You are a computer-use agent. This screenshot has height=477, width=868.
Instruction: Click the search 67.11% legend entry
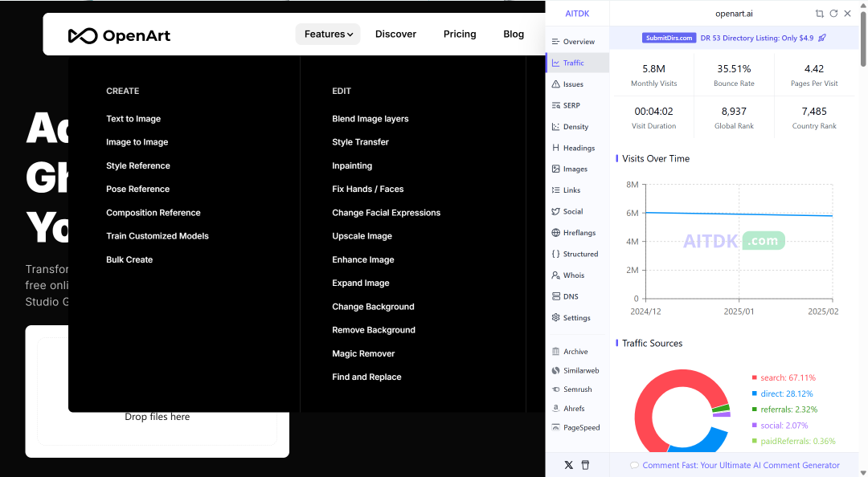pos(784,378)
